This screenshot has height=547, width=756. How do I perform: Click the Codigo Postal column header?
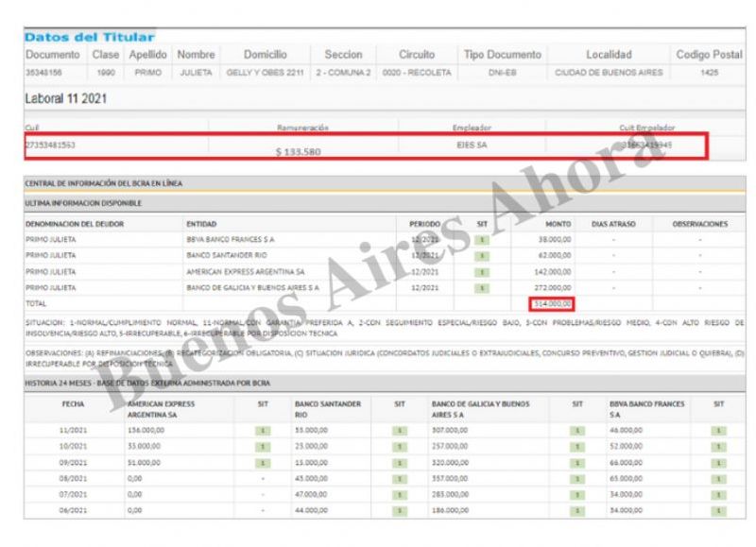point(709,55)
